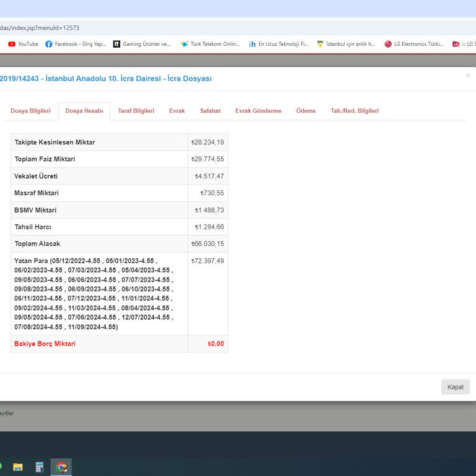Open File Explorer from the taskbar
The height and width of the screenshot is (476, 476).
pyautogui.click(x=18, y=467)
